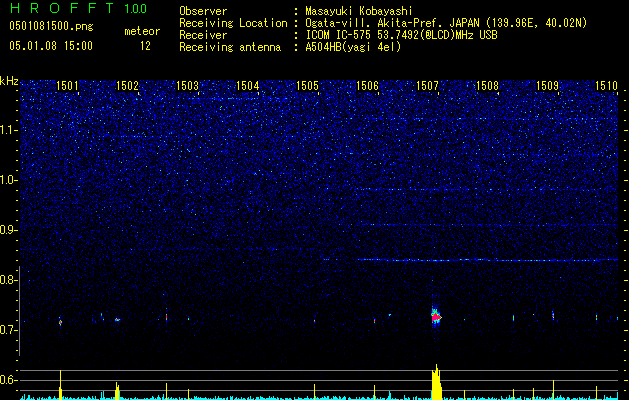Select the filename 0501081500.png
Viewport: 629px width, 400px height.
click(x=51, y=27)
